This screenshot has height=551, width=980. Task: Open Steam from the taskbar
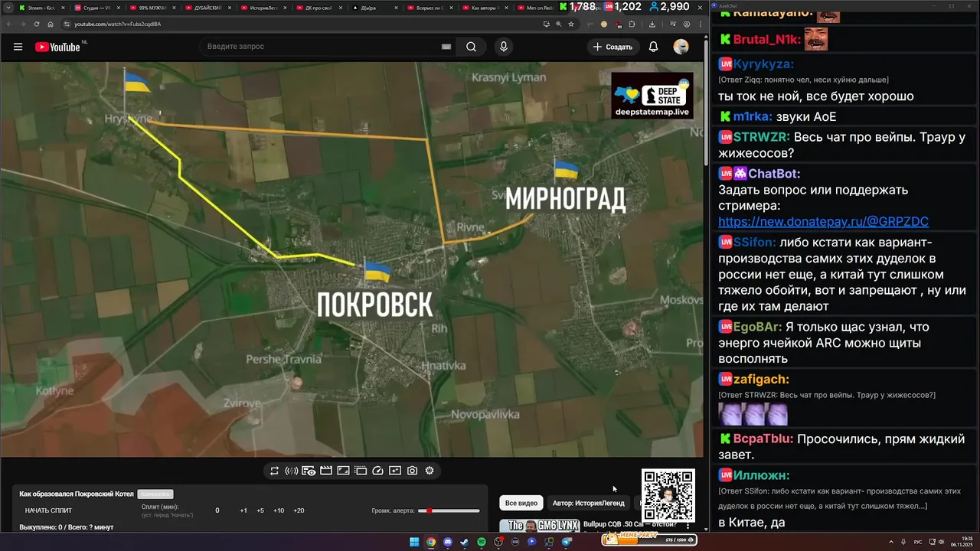pos(465,542)
